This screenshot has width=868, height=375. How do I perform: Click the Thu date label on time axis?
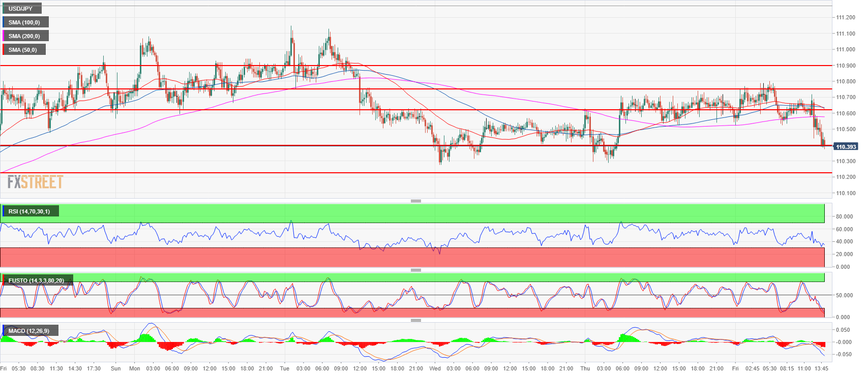[585, 368]
